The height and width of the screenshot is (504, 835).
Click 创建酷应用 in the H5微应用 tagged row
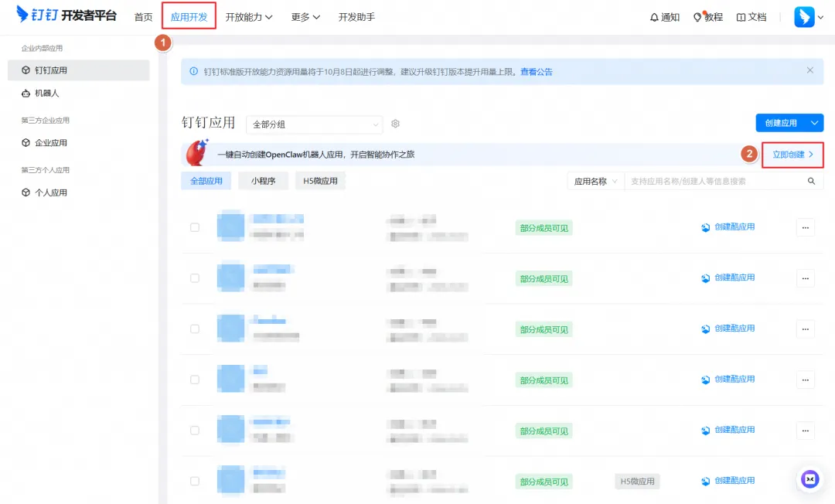click(728, 481)
